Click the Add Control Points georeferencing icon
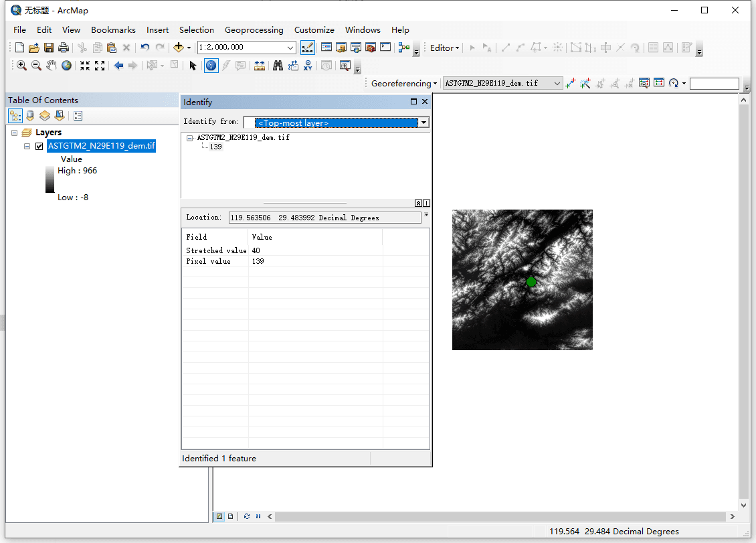 [x=570, y=84]
